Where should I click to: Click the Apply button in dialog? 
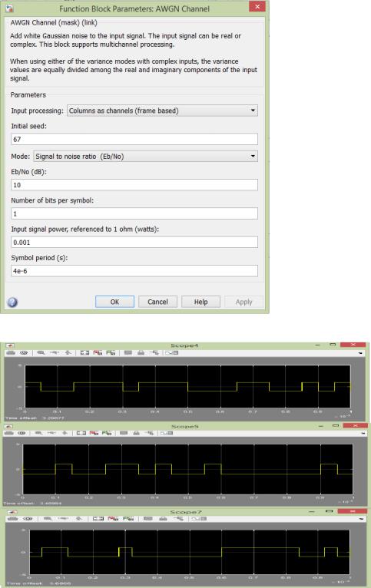[x=243, y=302]
